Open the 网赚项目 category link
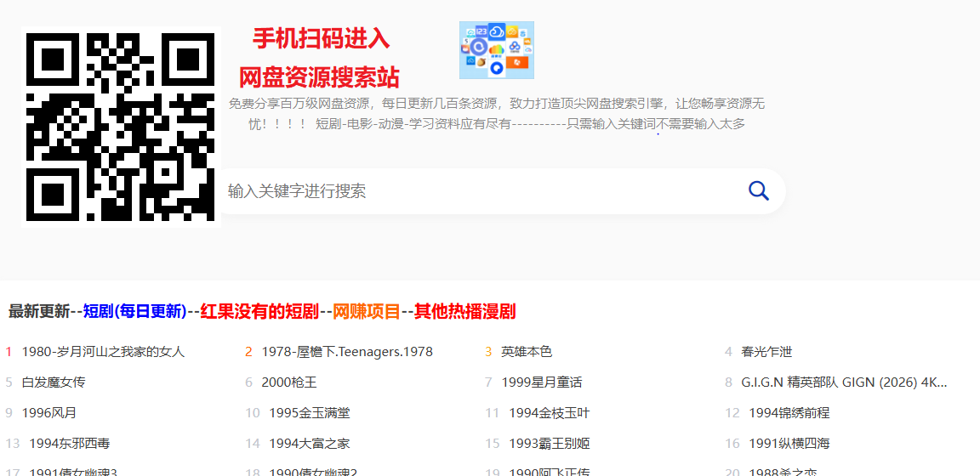 click(367, 311)
